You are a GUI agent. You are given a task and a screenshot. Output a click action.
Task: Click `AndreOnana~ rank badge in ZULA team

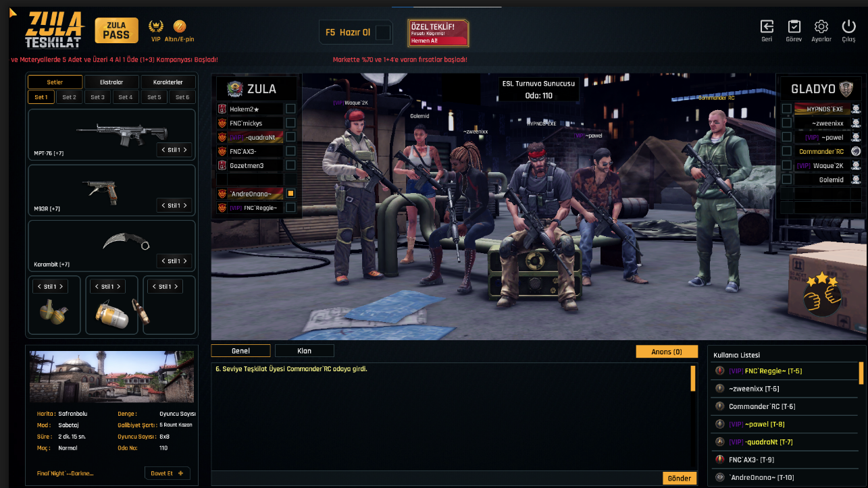click(222, 194)
